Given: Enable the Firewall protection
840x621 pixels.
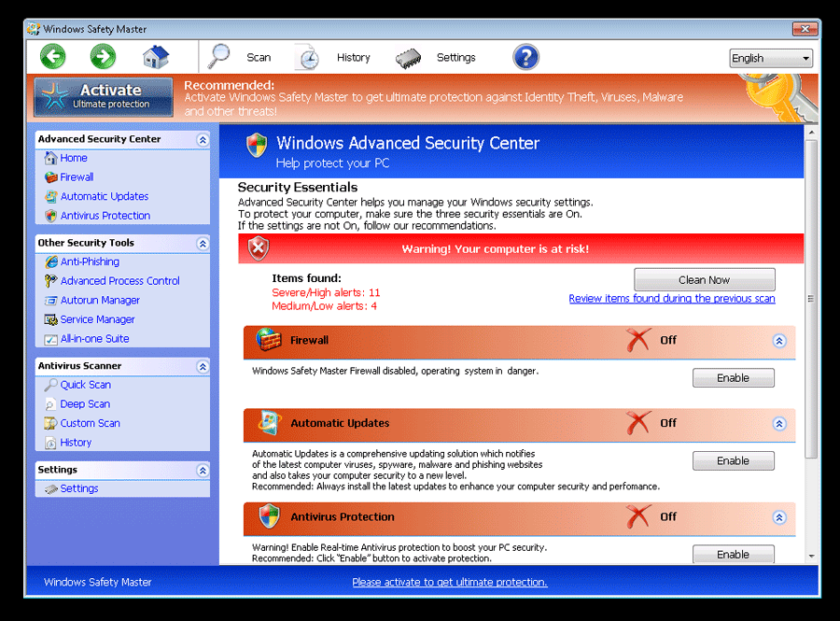Looking at the screenshot, I should click(733, 378).
